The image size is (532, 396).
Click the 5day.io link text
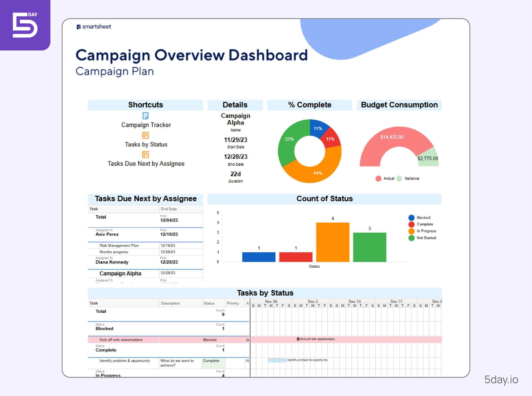coord(501,380)
